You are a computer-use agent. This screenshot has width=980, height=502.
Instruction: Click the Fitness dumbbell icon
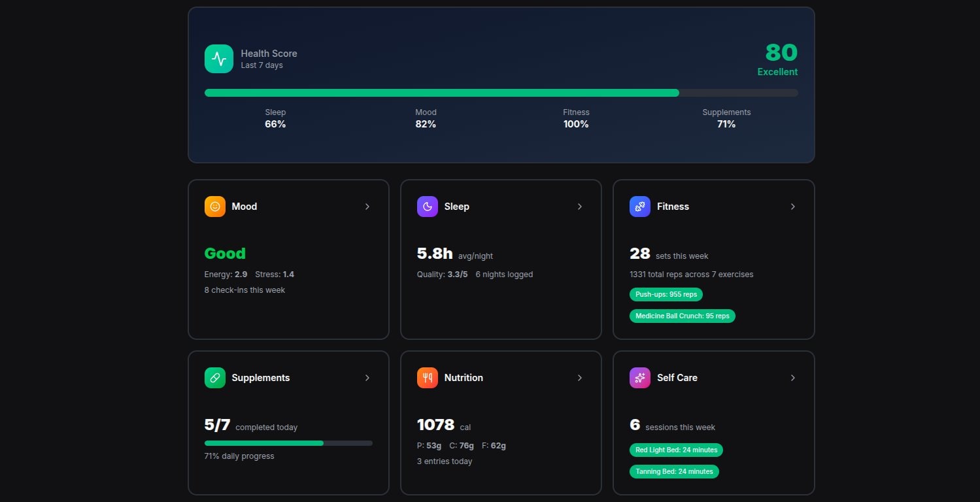point(639,206)
